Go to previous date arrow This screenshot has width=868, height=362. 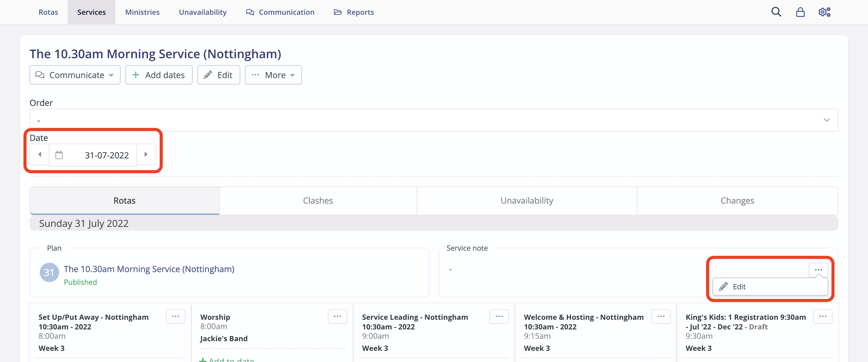[40, 154]
